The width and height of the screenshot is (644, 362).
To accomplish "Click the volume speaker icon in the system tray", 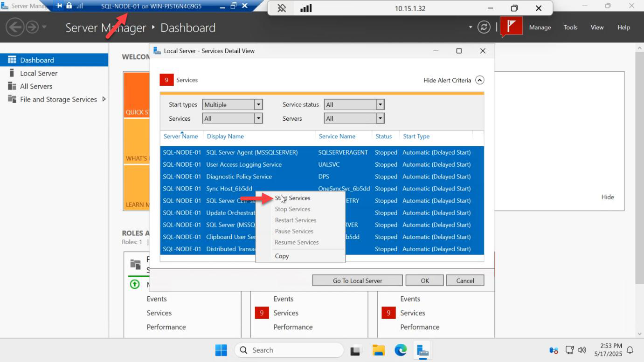I will tap(582, 350).
